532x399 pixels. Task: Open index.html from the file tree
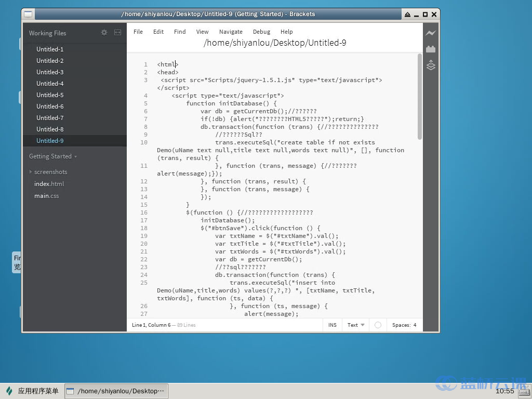(49, 184)
